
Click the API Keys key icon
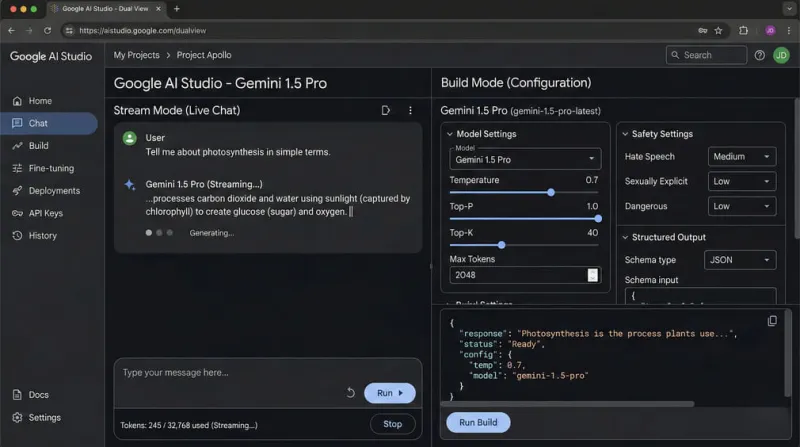click(17, 213)
